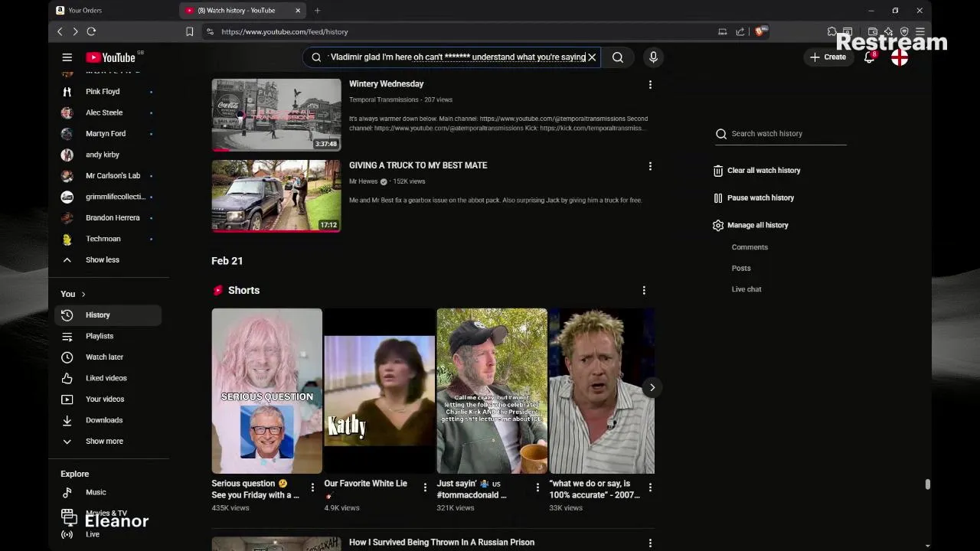The image size is (980, 551).
Task: Advance Shorts carousel with next arrow
Action: (x=652, y=387)
